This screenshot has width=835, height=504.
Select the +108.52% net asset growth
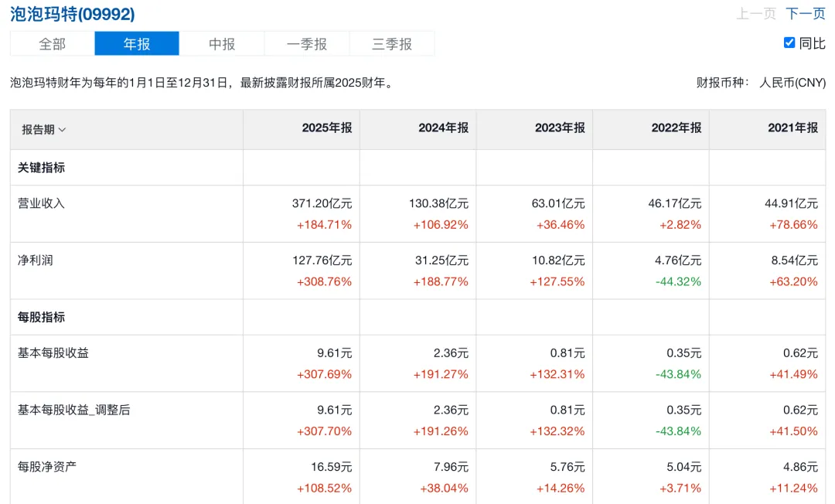(324, 488)
